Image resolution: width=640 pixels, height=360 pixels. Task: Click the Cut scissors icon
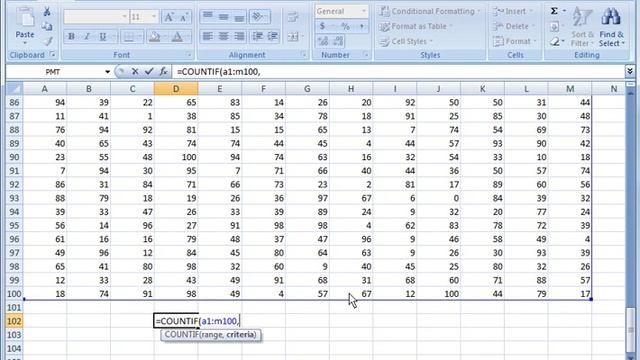point(47,11)
